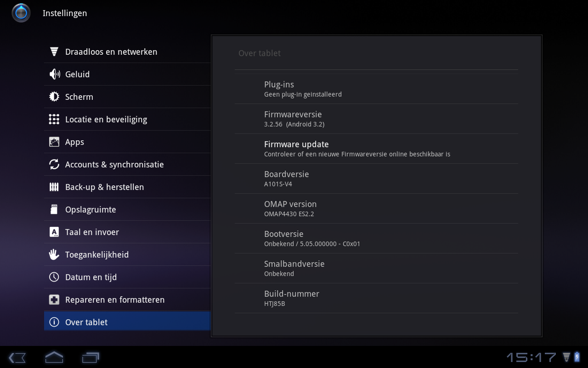Screen dimensions: 588x368
Task: Open the recent apps switcher
Action: point(90,357)
